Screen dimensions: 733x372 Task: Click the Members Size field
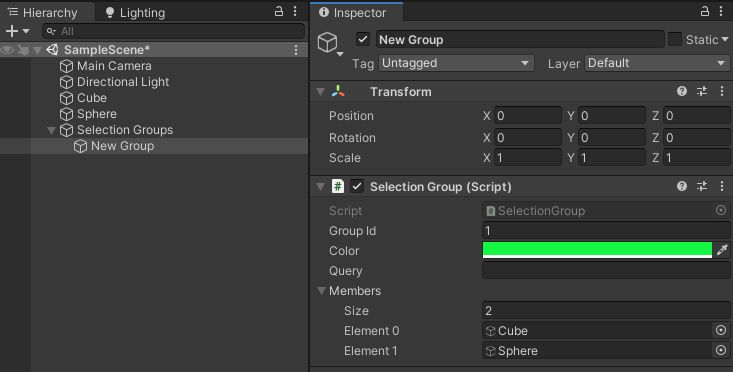click(606, 310)
